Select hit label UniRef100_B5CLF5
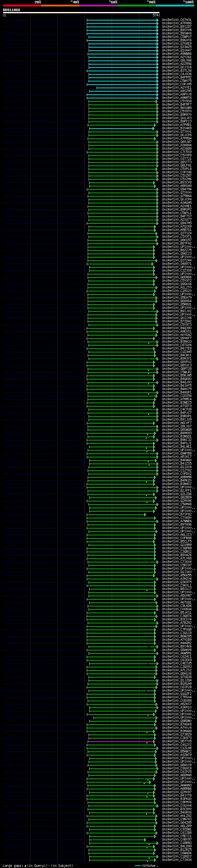 (x=177, y=542)
